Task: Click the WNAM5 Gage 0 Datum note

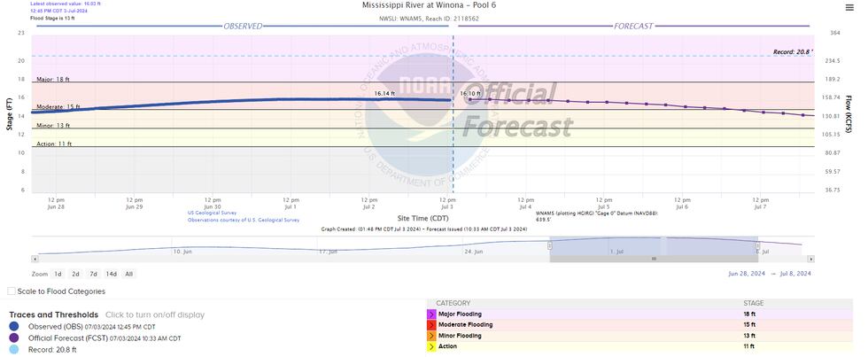Action: [597, 215]
